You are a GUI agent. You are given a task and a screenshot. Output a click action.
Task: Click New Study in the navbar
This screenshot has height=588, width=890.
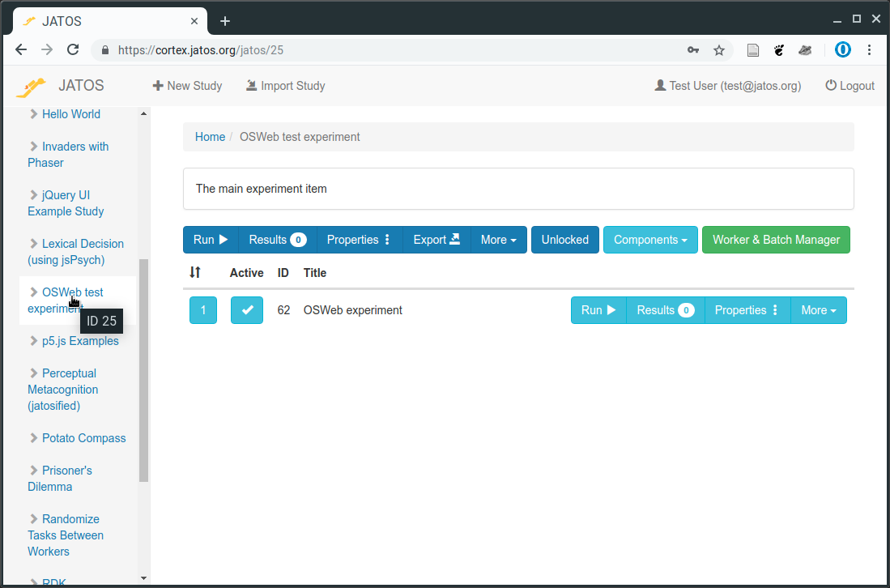click(x=187, y=86)
